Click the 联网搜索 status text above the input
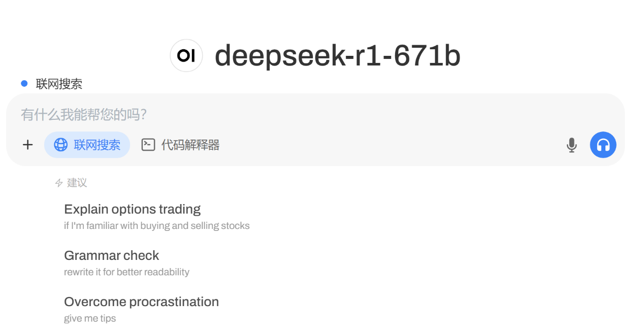644x333 pixels. pyautogui.click(x=59, y=84)
